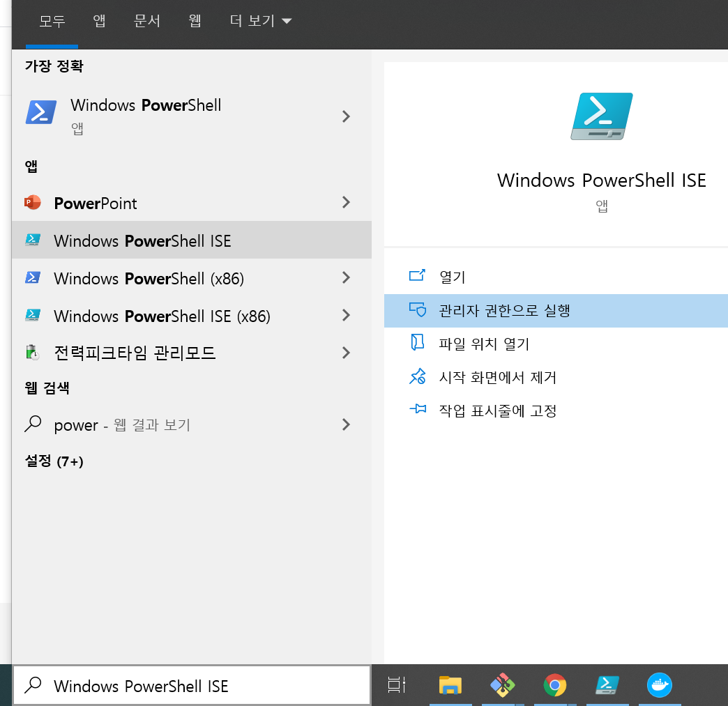This screenshot has width=728, height=706.
Task: Click the Windows PowerShell best match icon
Action: tap(41, 112)
